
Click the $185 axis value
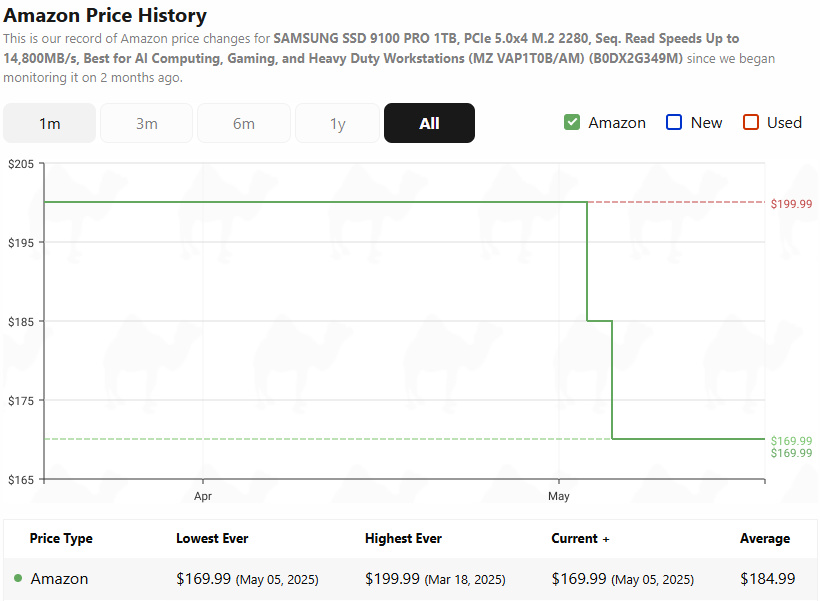[x=21, y=322]
